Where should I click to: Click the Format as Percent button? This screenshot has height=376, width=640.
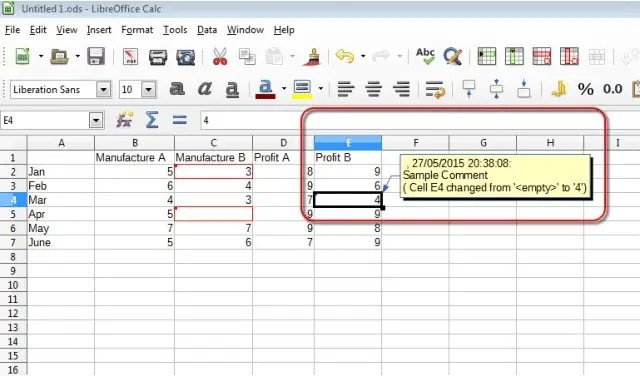[585, 89]
